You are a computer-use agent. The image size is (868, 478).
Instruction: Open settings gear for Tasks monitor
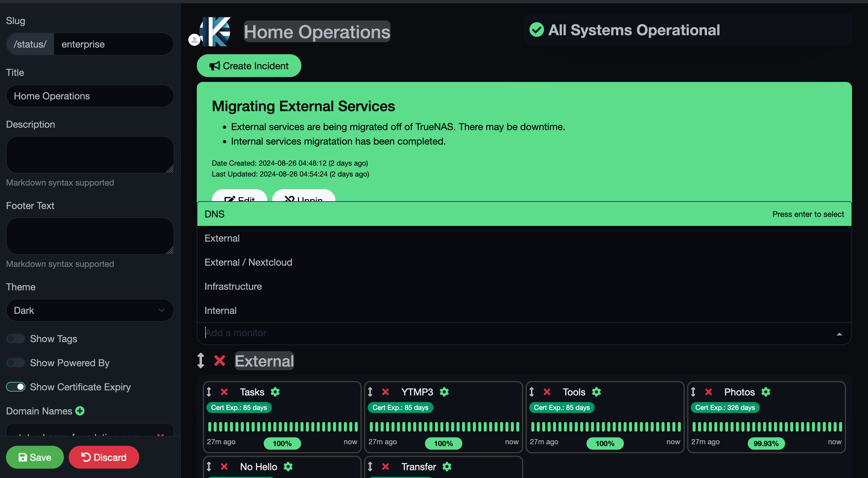pos(275,392)
